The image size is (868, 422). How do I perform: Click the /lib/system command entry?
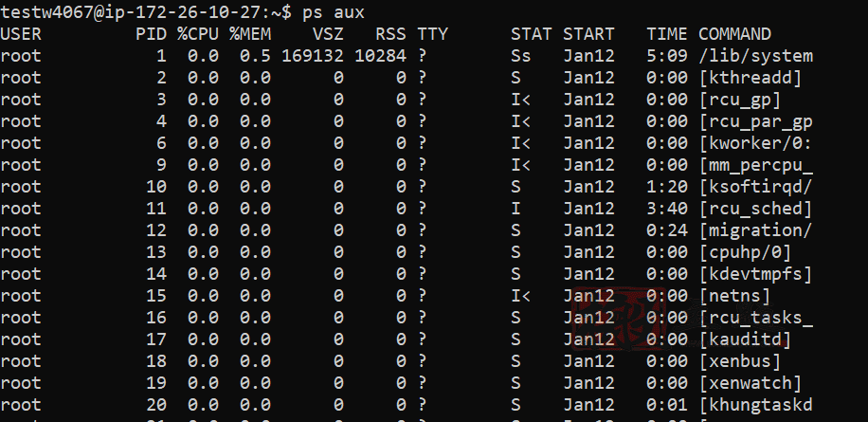[x=755, y=56]
